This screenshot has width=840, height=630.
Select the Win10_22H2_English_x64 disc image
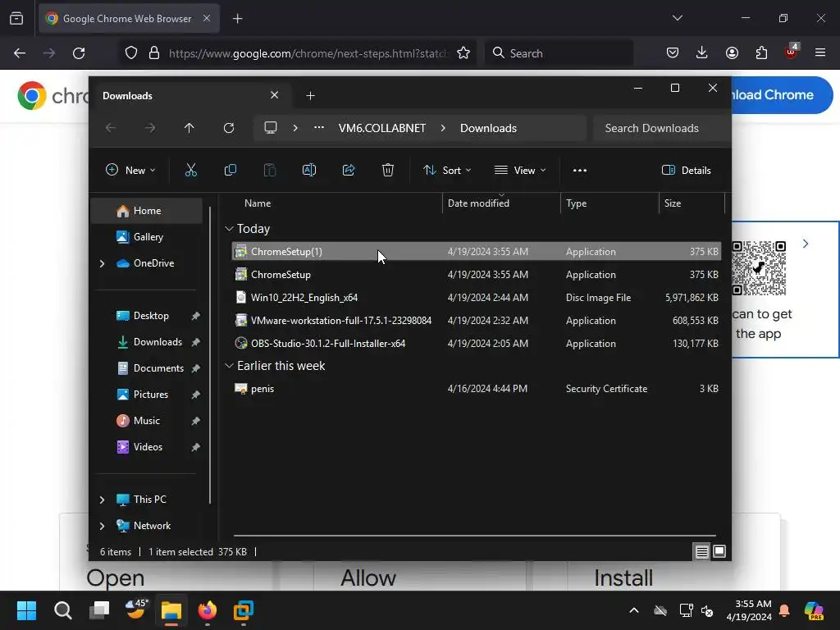[477, 297]
